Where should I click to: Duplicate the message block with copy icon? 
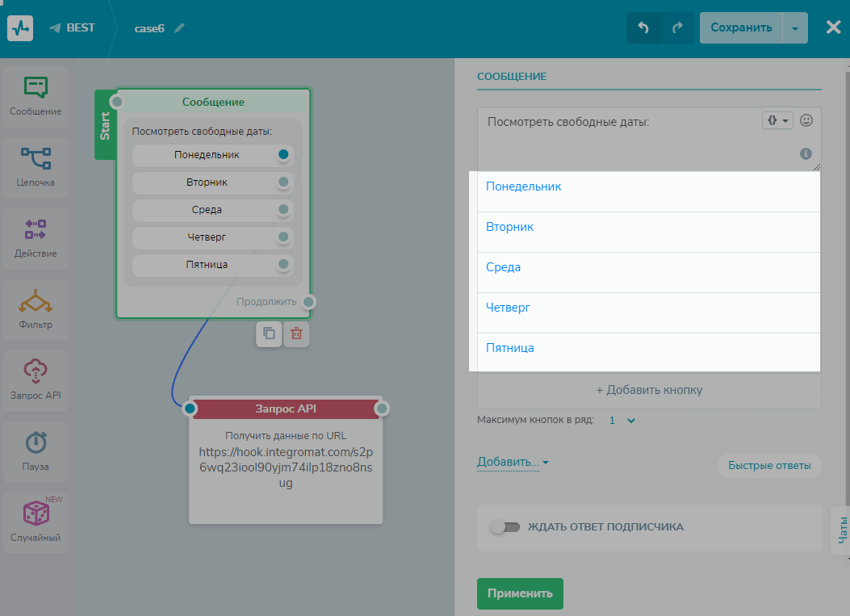(269, 333)
